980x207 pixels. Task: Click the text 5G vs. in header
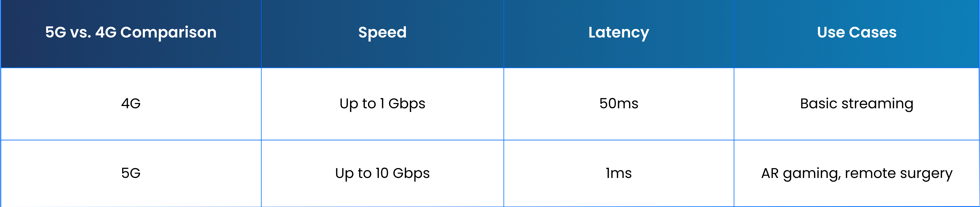68,32
